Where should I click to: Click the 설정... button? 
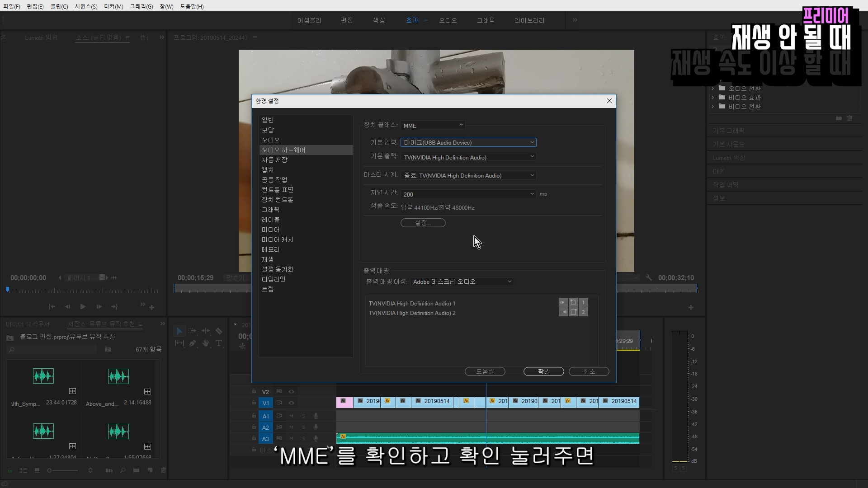click(x=423, y=223)
